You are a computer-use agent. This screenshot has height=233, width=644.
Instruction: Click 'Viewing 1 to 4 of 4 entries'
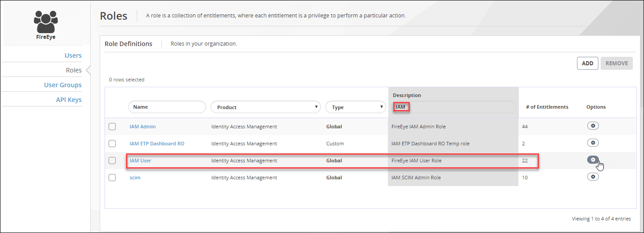click(602, 219)
